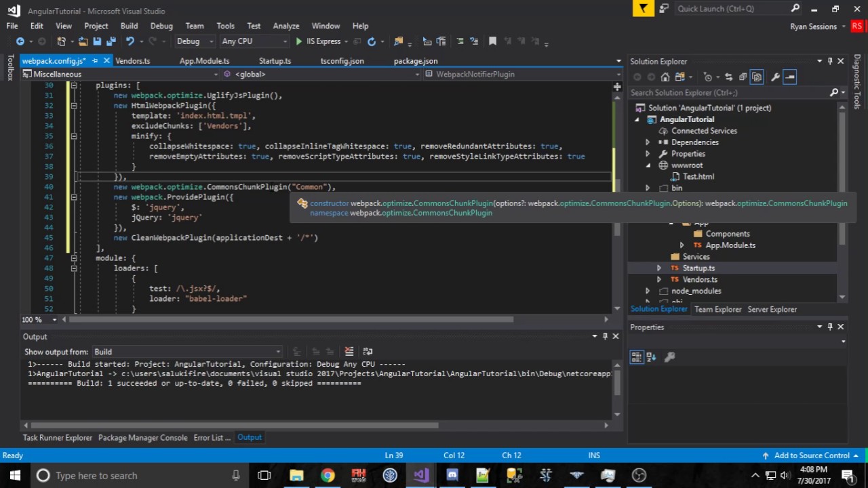Click Add to Source Control in status bar
Viewport: 868px width, 488px height.
click(x=812, y=455)
